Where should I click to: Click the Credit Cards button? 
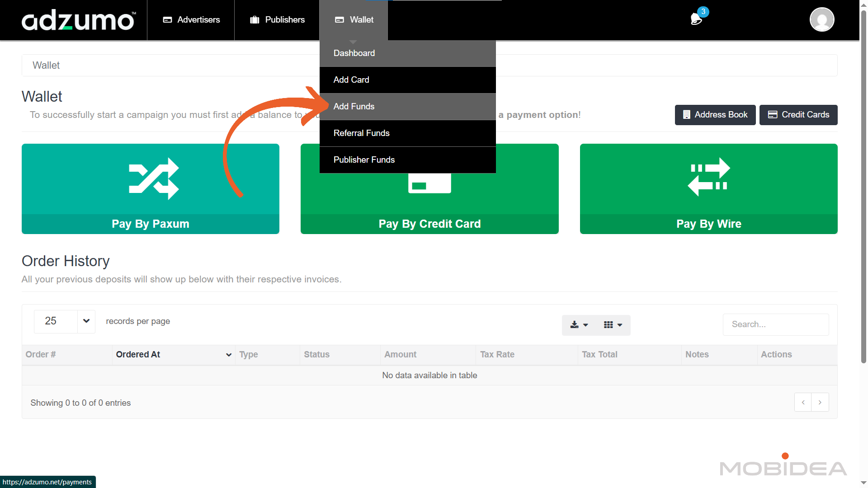pos(798,115)
